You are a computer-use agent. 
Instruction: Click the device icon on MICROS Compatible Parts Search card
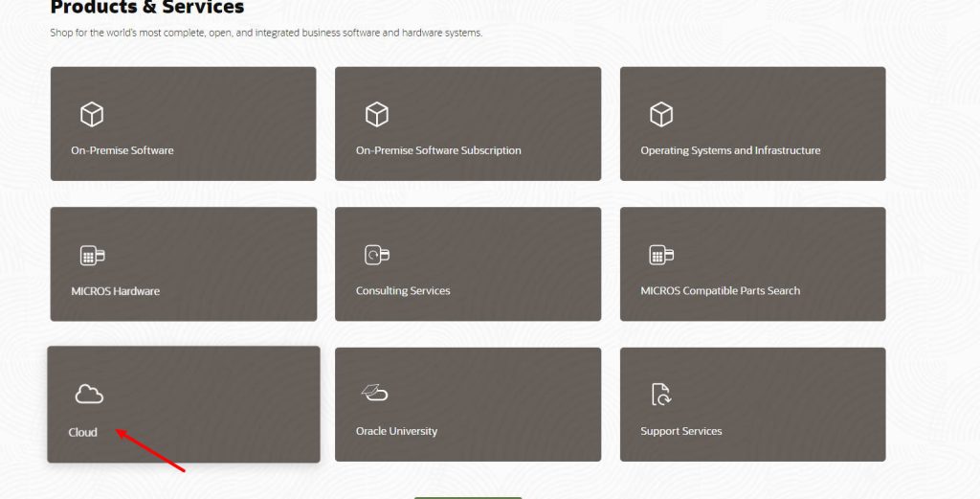tap(661, 255)
